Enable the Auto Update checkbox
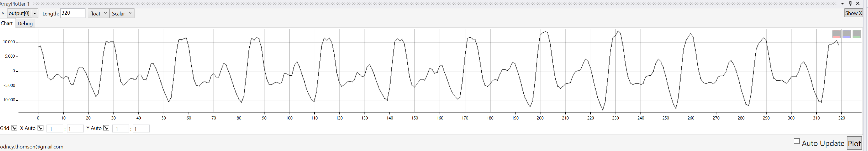This screenshot has width=868, height=151. pyautogui.click(x=797, y=141)
